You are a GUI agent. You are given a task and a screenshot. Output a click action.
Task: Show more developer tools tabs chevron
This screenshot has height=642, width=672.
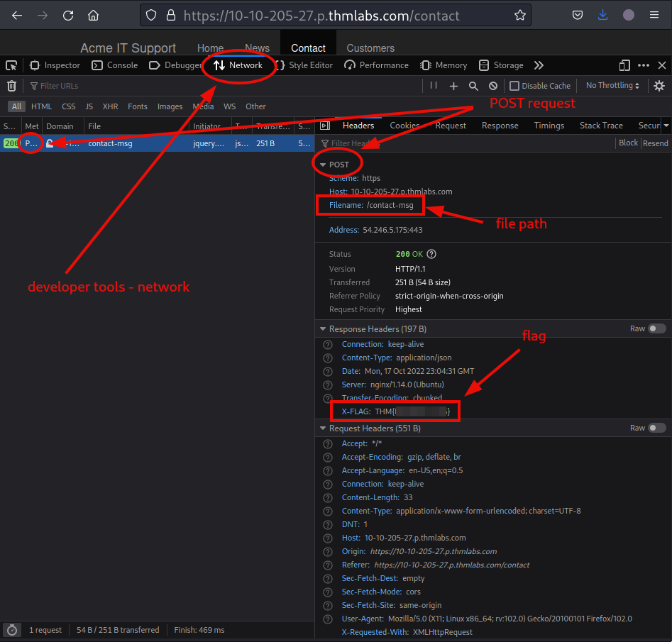539,65
